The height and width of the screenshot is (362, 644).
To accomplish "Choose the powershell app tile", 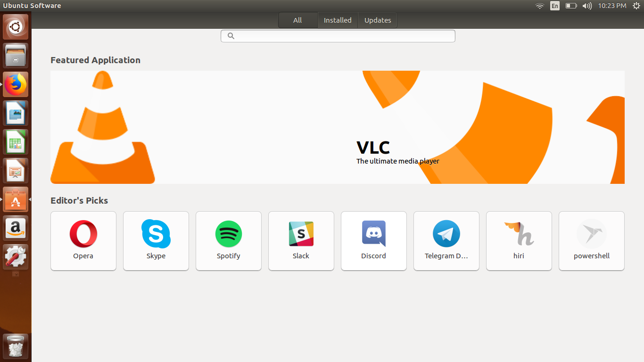I will coord(592,240).
